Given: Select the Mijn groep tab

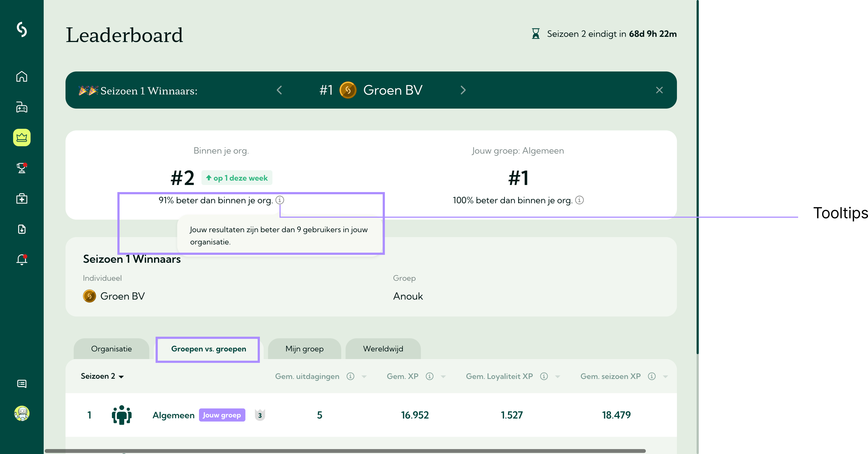Looking at the screenshot, I should (304, 349).
